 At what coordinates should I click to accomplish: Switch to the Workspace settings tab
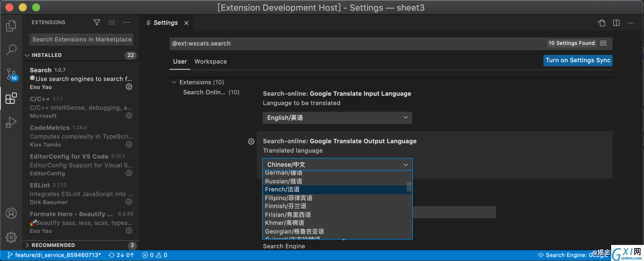click(x=211, y=62)
